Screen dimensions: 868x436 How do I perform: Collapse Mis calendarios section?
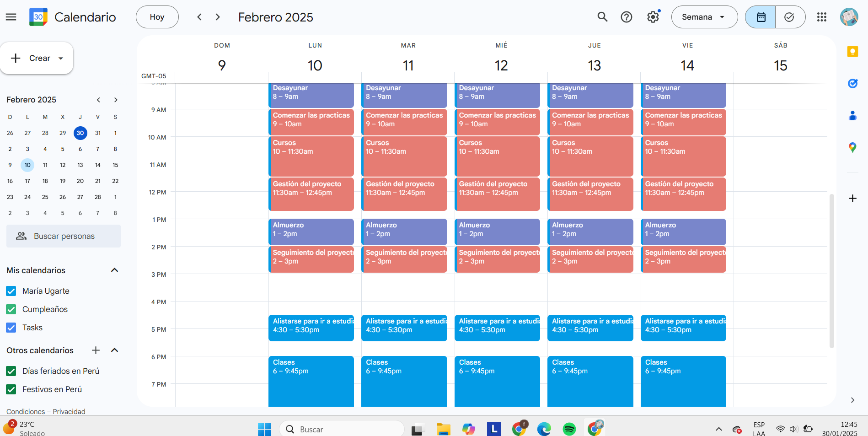click(x=115, y=270)
